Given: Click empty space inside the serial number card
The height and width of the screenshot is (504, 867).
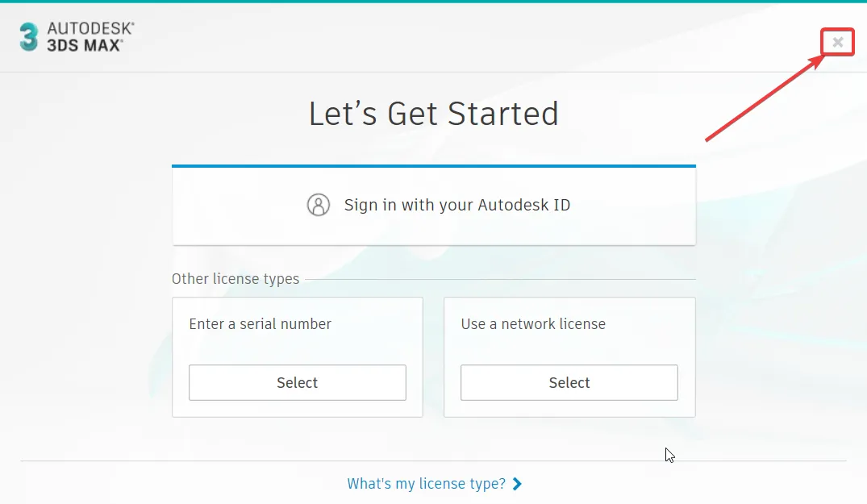Looking at the screenshot, I should (x=298, y=348).
